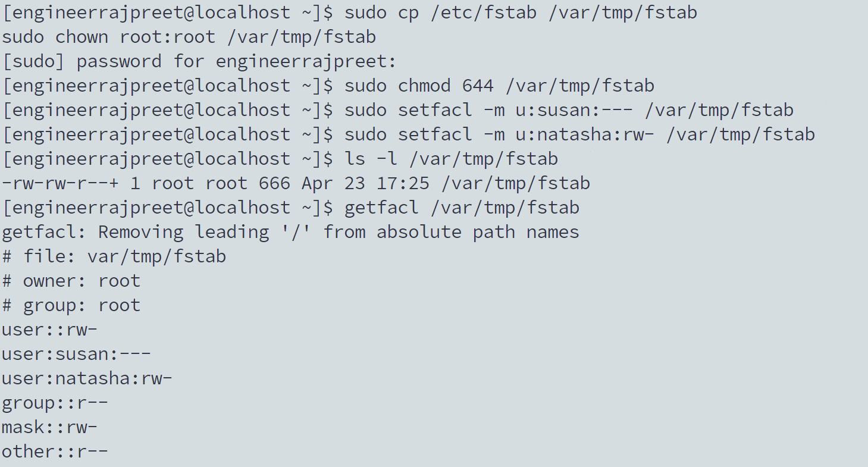Click the 'mask::rw-' ACL entry
Viewport: 868px width, 467px height.
click(x=50, y=427)
